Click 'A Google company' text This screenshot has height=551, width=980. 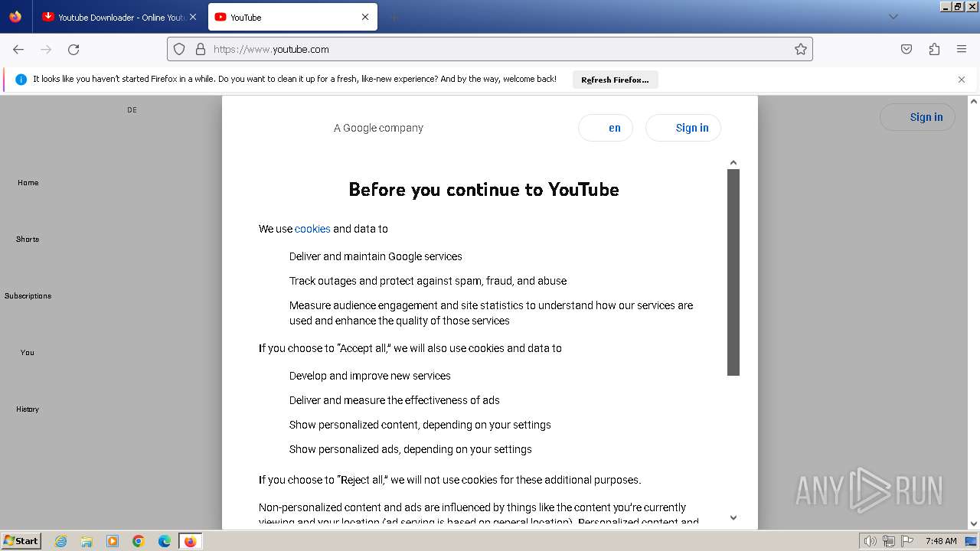tap(378, 128)
